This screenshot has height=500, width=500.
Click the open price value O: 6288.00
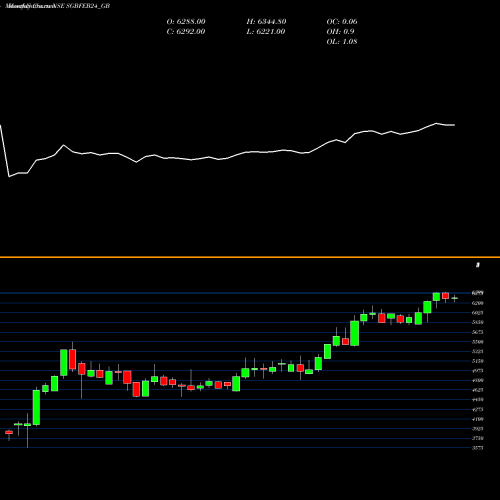point(186,22)
